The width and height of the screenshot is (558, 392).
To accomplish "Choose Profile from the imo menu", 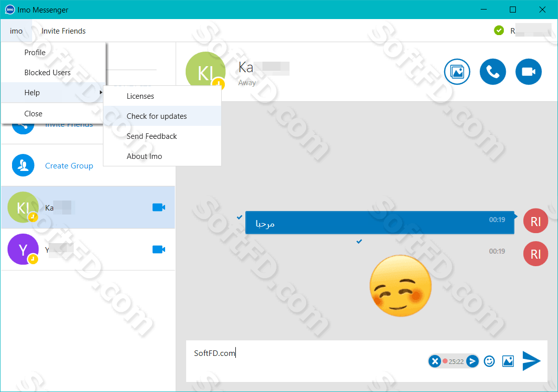I will tap(53, 53).
